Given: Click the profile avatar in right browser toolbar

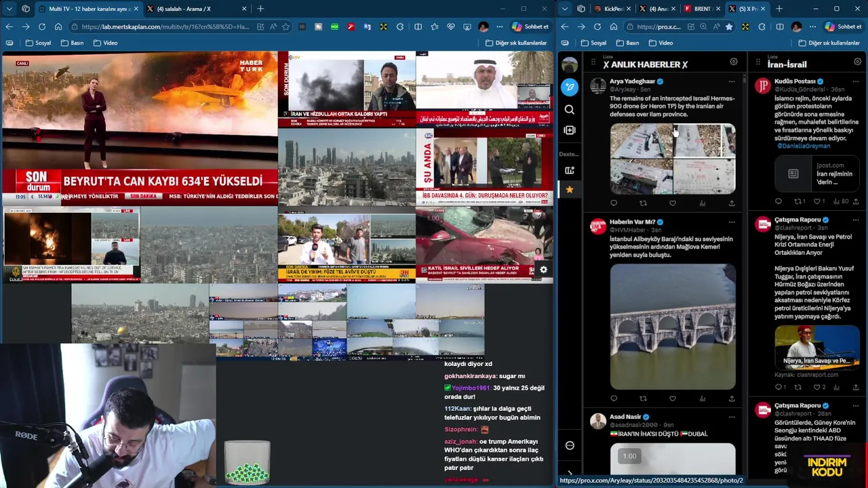Looking at the screenshot, I should pos(797,26).
